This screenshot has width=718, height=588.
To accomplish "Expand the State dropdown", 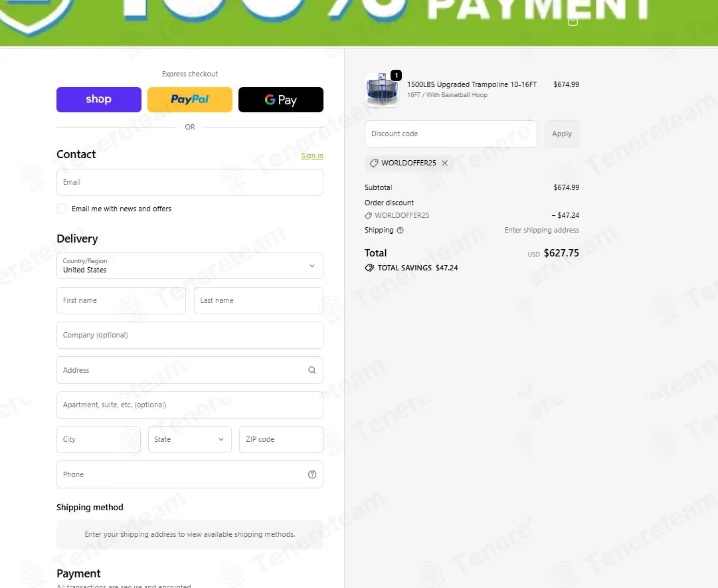I will click(189, 440).
